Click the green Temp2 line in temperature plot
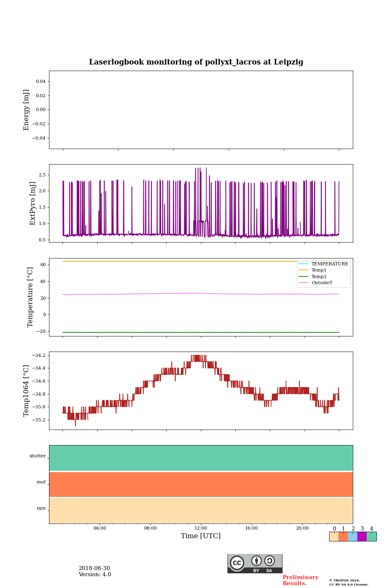The height and width of the screenshot is (588, 392). click(x=201, y=332)
